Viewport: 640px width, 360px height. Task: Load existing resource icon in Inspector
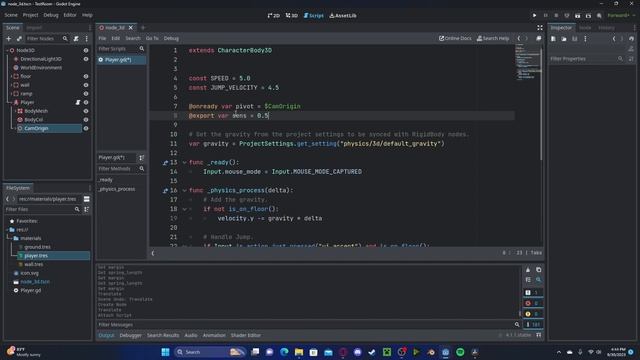(564, 39)
